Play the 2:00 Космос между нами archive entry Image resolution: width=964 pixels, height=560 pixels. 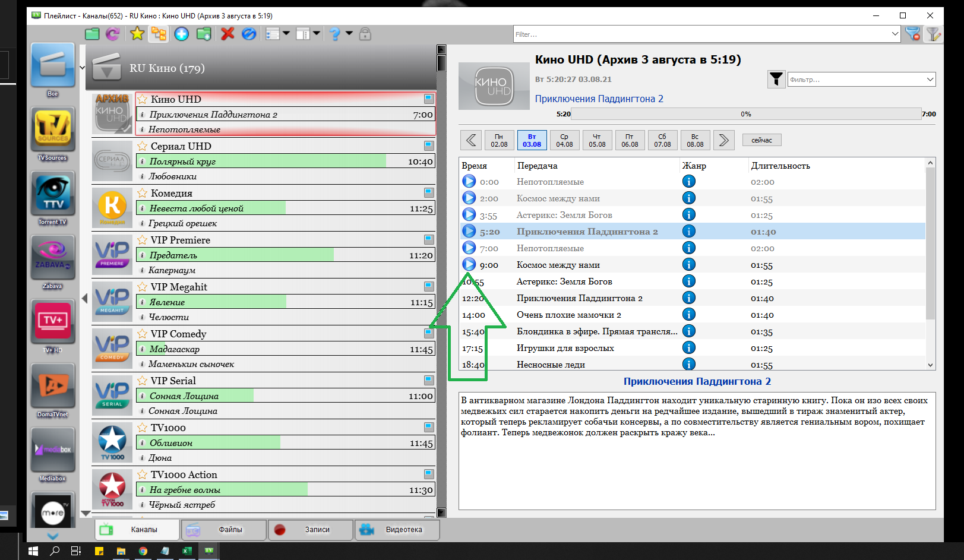coord(469,198)
